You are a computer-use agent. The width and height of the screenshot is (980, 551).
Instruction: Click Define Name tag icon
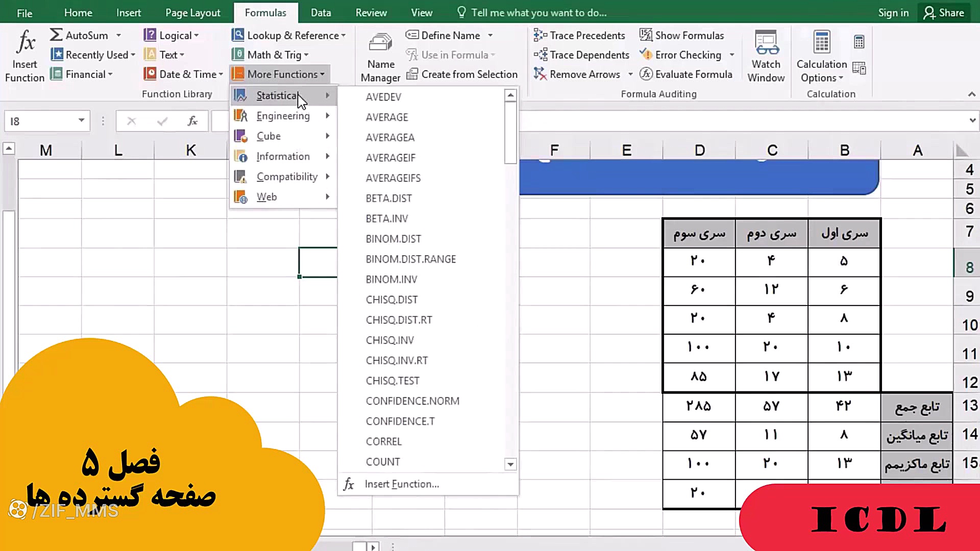coord(412,35)
